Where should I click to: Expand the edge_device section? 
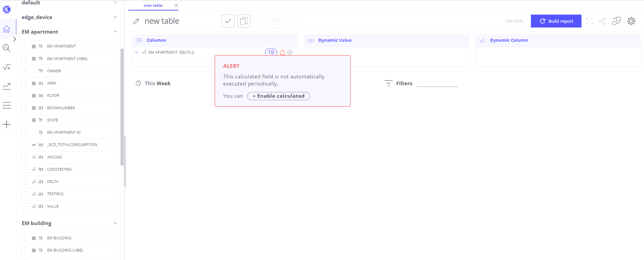(x=115, y=17)
